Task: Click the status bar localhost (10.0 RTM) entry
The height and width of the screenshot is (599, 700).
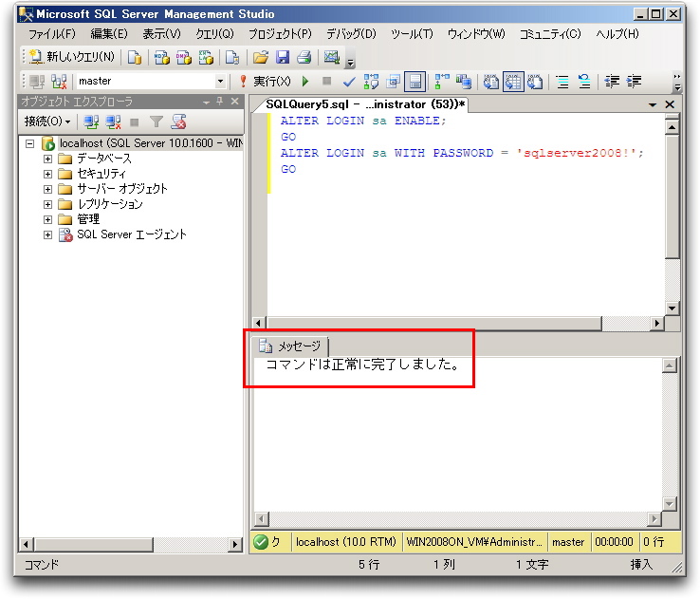Action: pyautogui.click(x=346, y=542)
